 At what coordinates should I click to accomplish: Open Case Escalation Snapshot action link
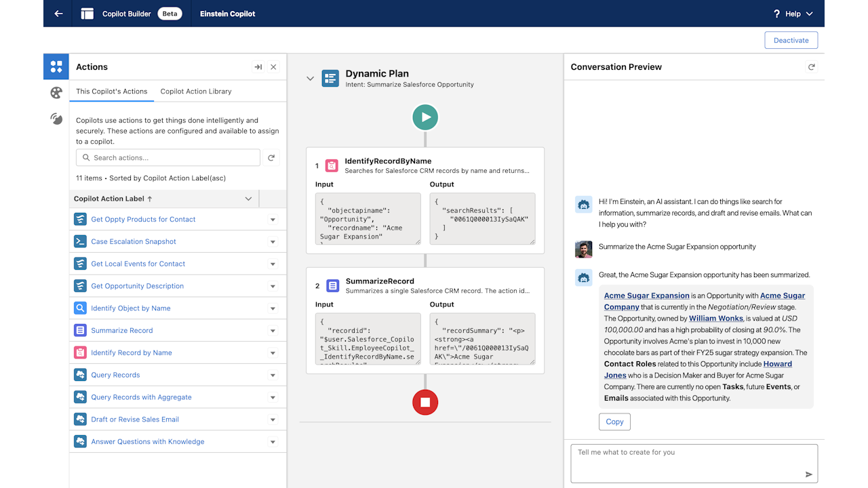pos(134,241)
